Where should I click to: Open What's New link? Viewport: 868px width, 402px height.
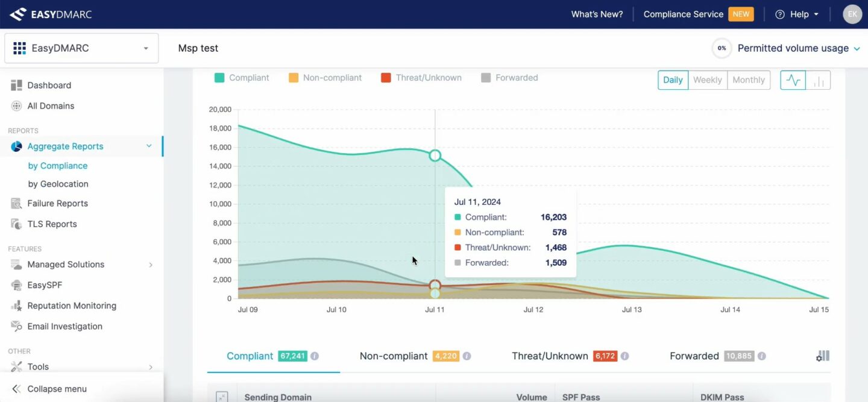click(x=597, y=14)
